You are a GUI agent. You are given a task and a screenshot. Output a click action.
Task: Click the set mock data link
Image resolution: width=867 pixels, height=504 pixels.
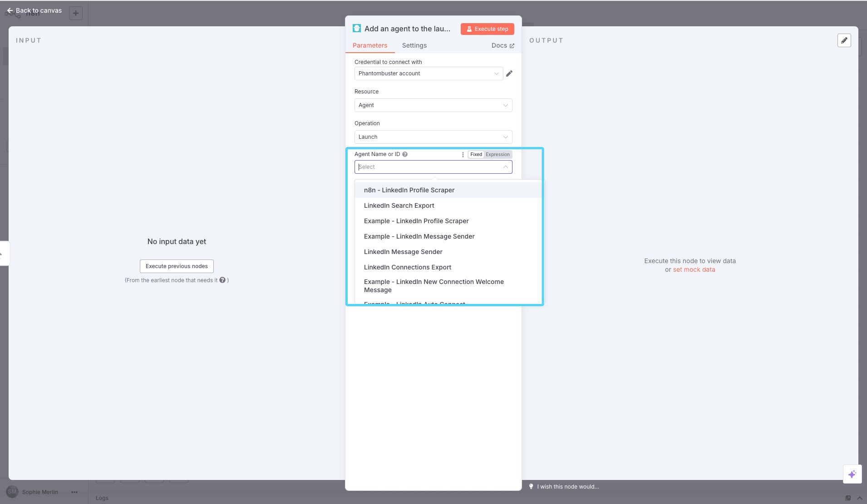pyautogui.click(x=694, y=269)
